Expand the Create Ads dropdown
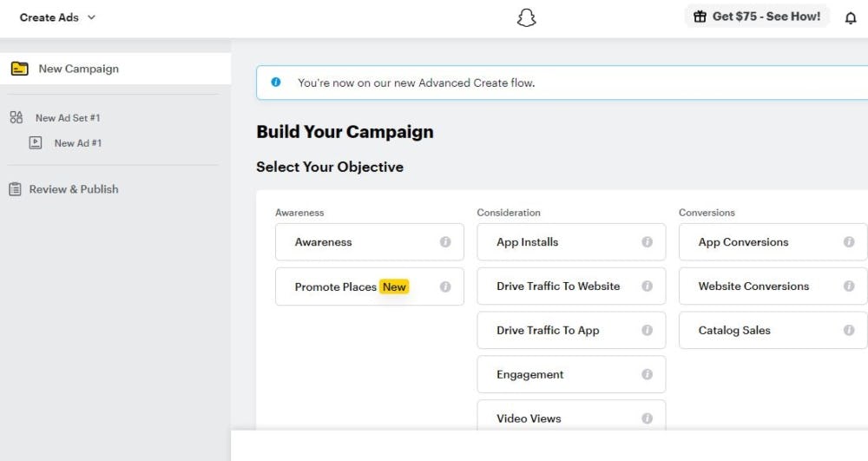The width and height of the screenshot is (868, 461). (x=58, y=17)
